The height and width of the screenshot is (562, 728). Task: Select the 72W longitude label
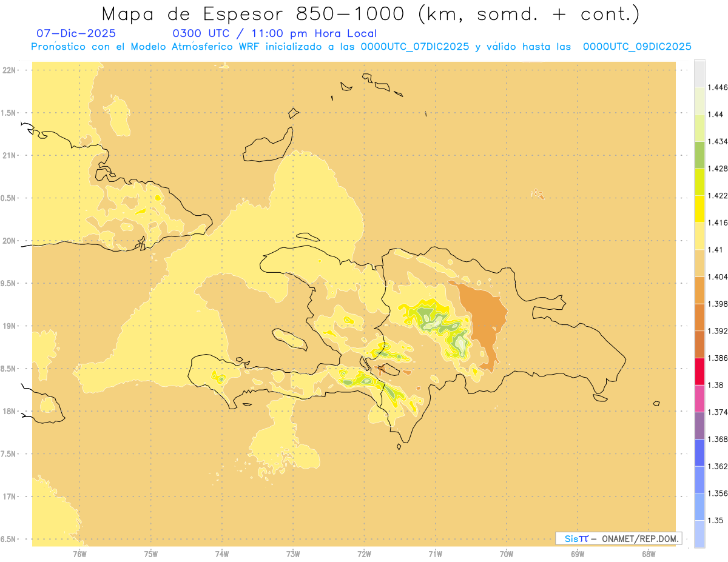coord(364,554)
